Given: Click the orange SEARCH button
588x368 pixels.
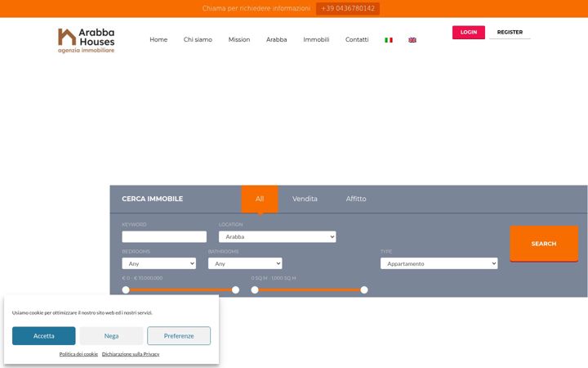Looking at the screenshot, I should coord(544,244).
